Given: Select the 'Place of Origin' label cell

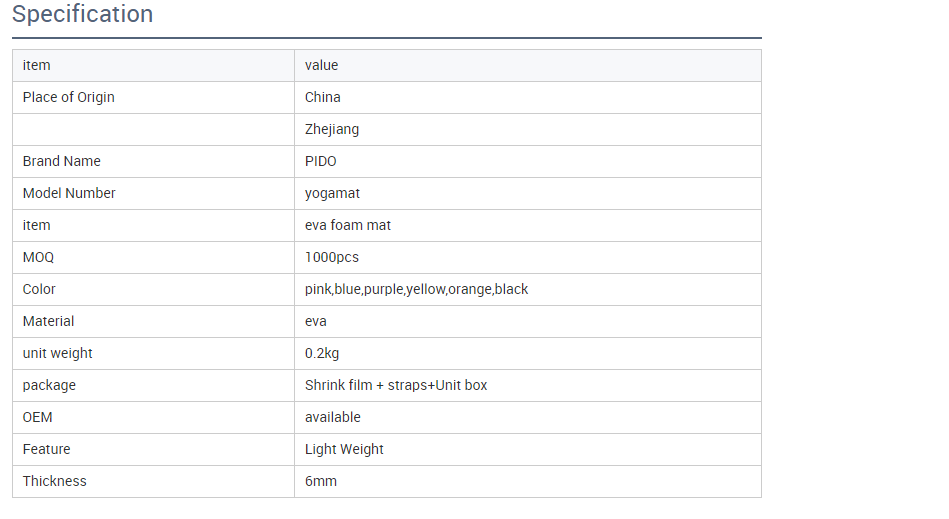Looking at the screenshot, I should click(x=69, y=97).
